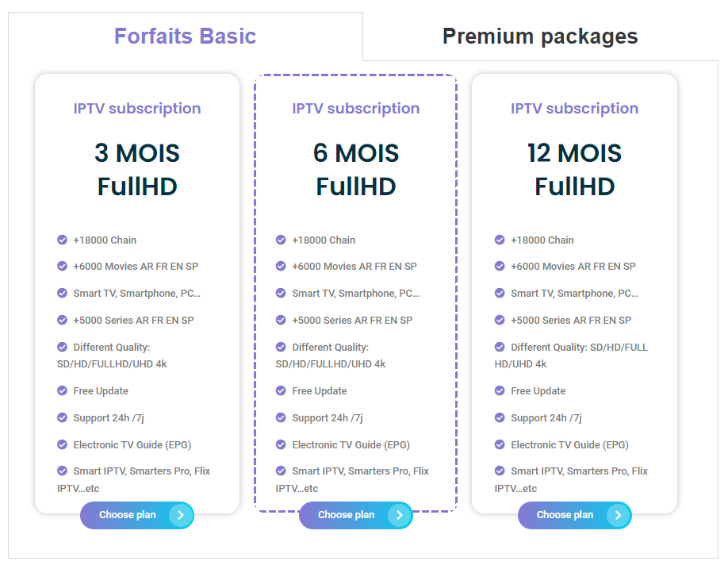Click the 12 MOIS FullHD heading
The image size is (728, 565).
[574, 169]
